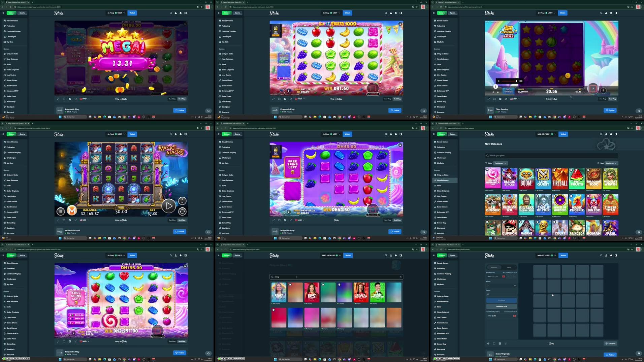Open Challenges in the New Releases window sidebar

click(442, 158)
